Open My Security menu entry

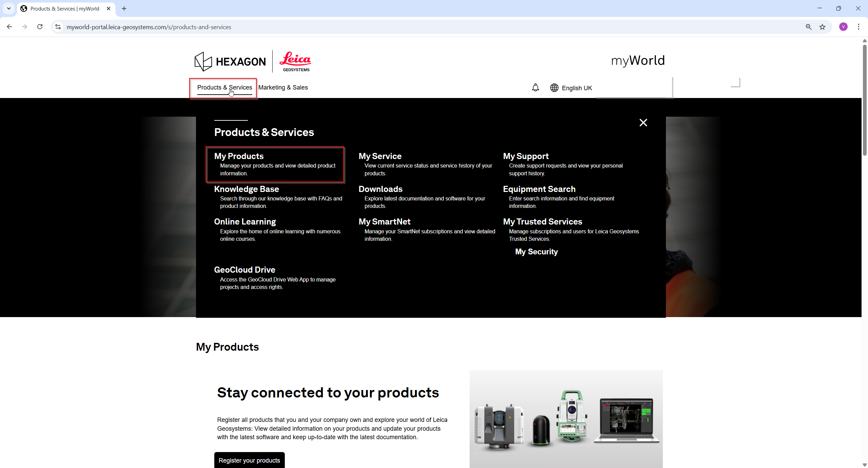536,252
